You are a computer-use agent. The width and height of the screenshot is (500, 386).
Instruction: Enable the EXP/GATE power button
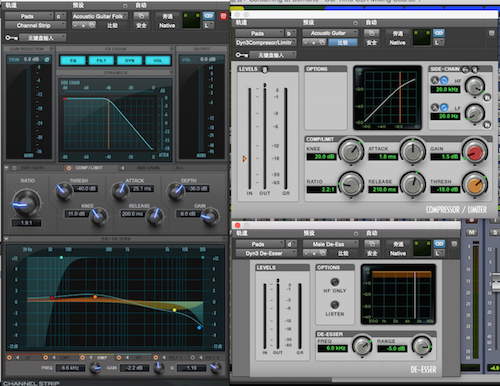coord(14,168)
